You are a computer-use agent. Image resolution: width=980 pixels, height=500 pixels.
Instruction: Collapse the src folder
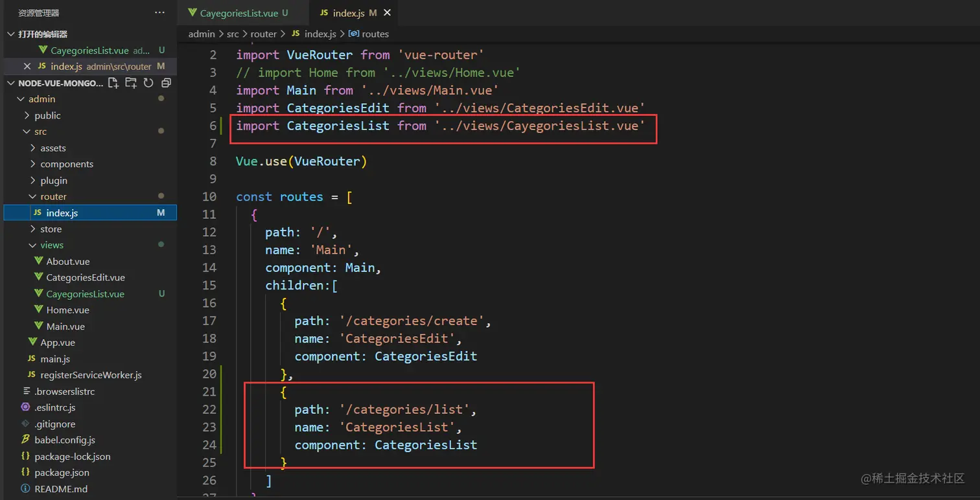pos(27,131)
